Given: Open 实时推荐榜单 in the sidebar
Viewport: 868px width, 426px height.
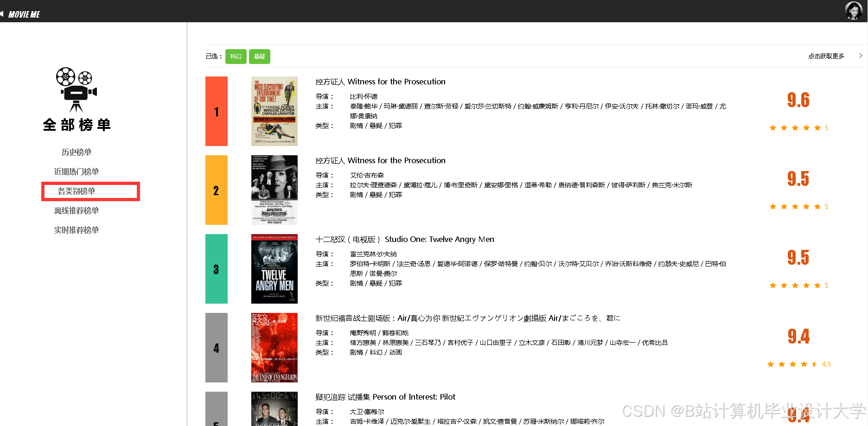Looking at the screenshot, I should (77, 230).
